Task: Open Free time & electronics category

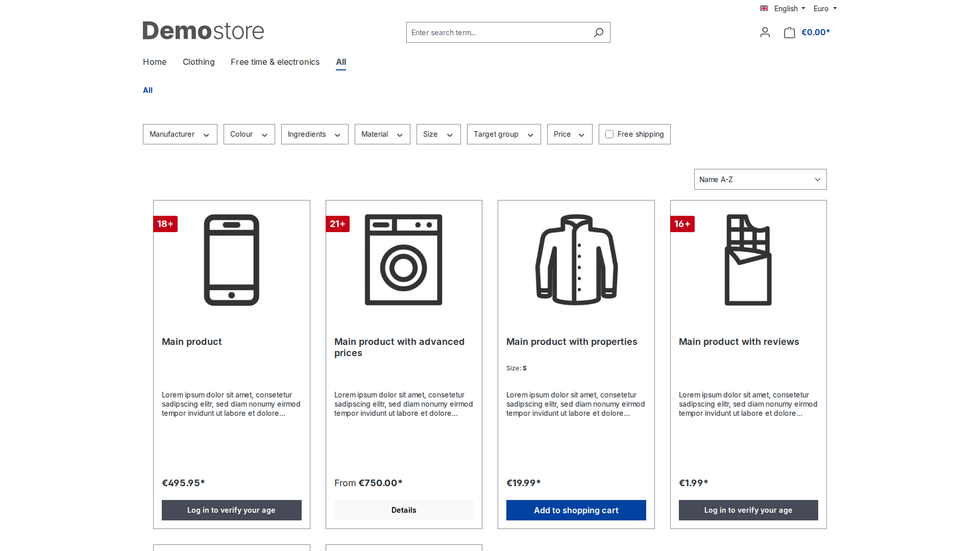Action: [275, 62]
